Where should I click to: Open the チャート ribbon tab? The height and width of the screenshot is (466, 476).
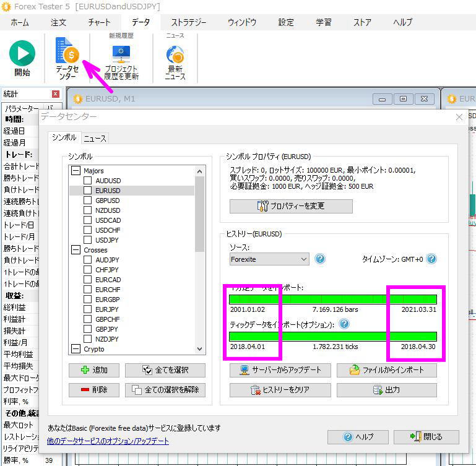(x=99, y=22)
